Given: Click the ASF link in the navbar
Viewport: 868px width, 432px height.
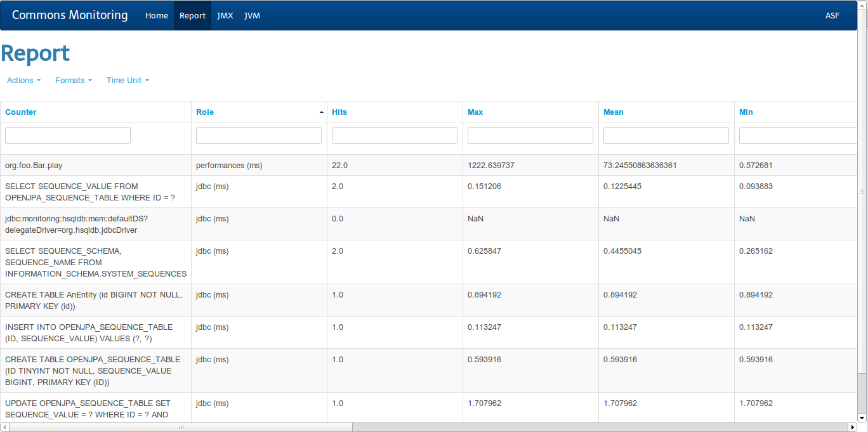Looking at the screenshot, I should [832, 15].
